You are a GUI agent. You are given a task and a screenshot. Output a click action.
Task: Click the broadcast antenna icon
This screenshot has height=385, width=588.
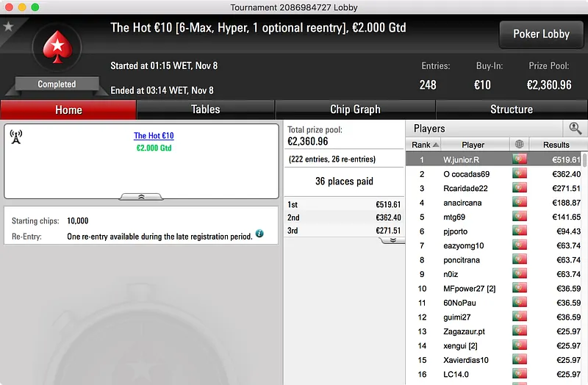pos(15,137)
